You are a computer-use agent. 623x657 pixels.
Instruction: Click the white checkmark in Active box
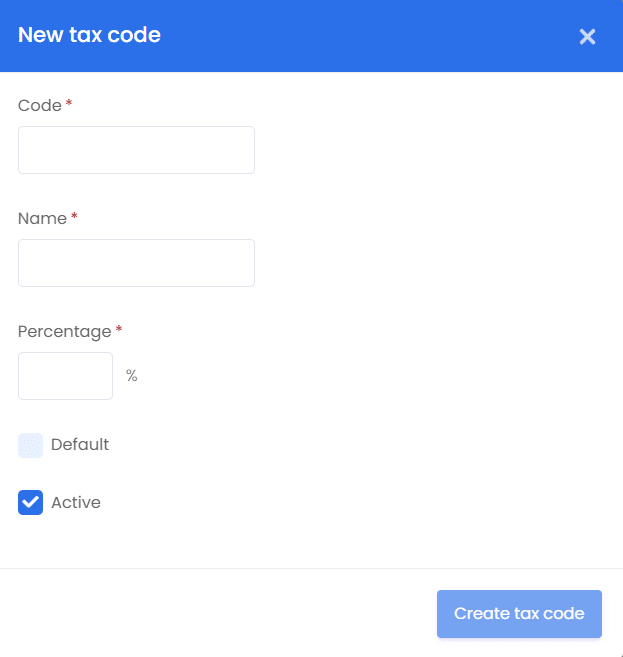(30, 502)
